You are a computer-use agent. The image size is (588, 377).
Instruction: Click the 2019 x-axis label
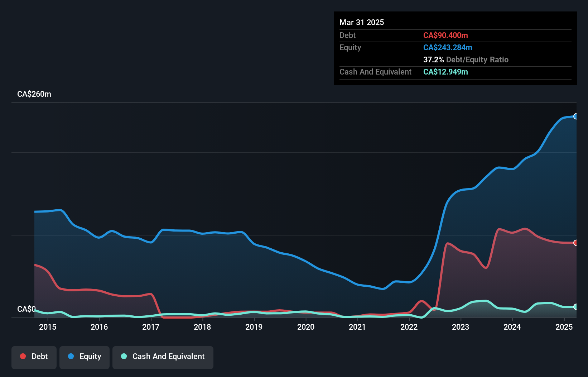254,327
